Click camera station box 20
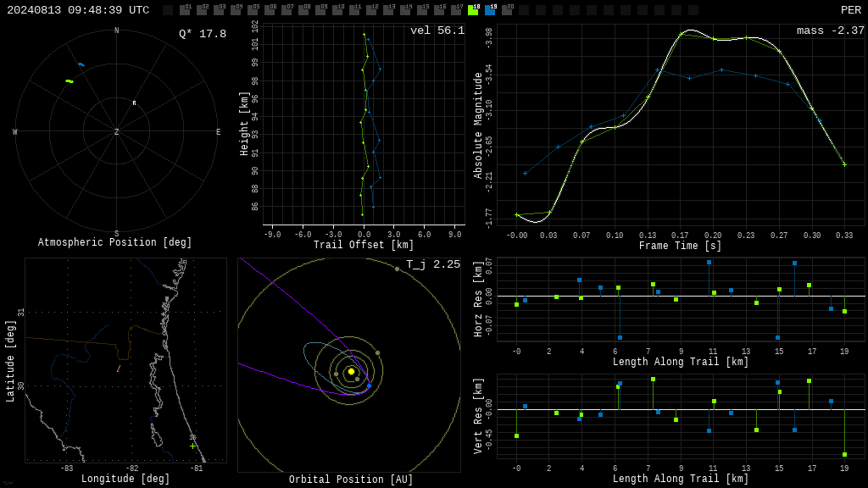This screenshot has height=488, width=868. click(x=507, y=9)
